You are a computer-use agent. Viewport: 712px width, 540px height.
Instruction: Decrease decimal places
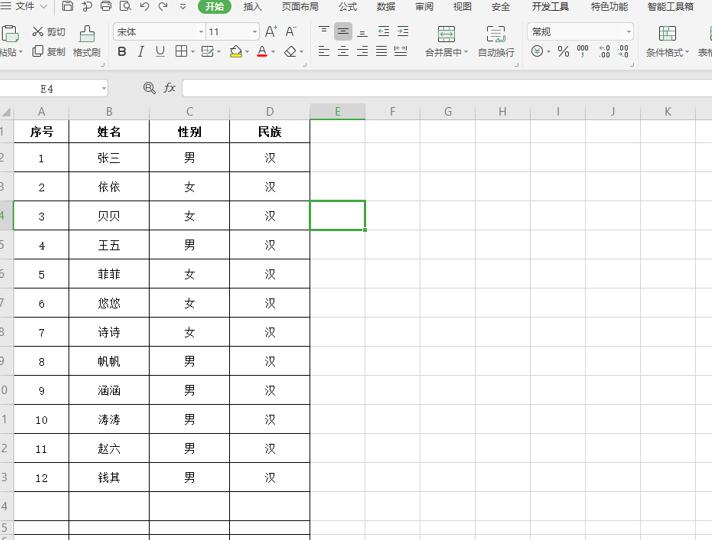(623, 51)
